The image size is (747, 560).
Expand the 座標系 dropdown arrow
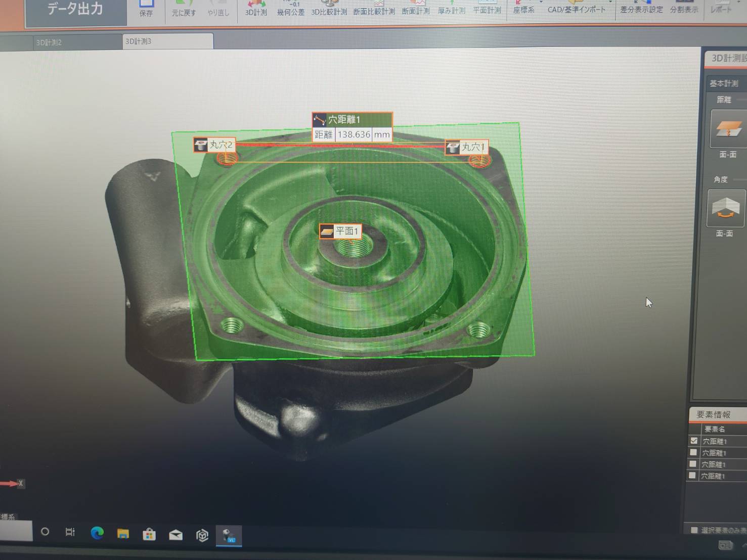point(541,3)
